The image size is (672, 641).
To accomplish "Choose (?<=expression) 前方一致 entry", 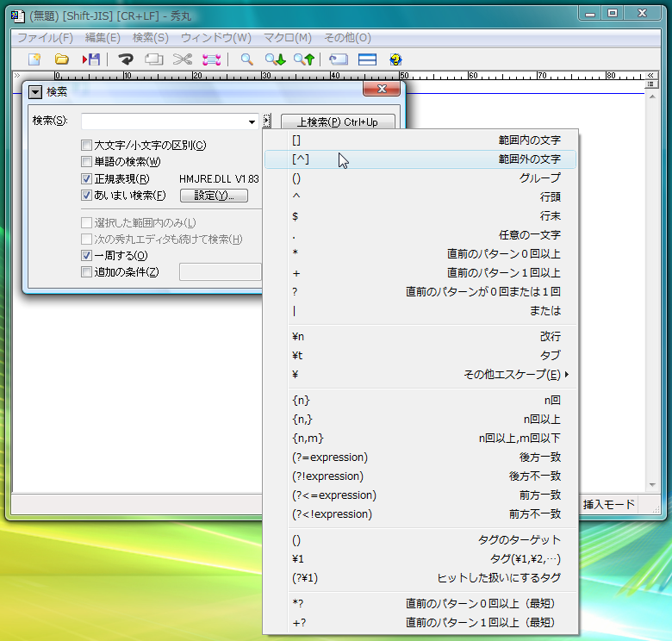I will (x=420, y=495).
